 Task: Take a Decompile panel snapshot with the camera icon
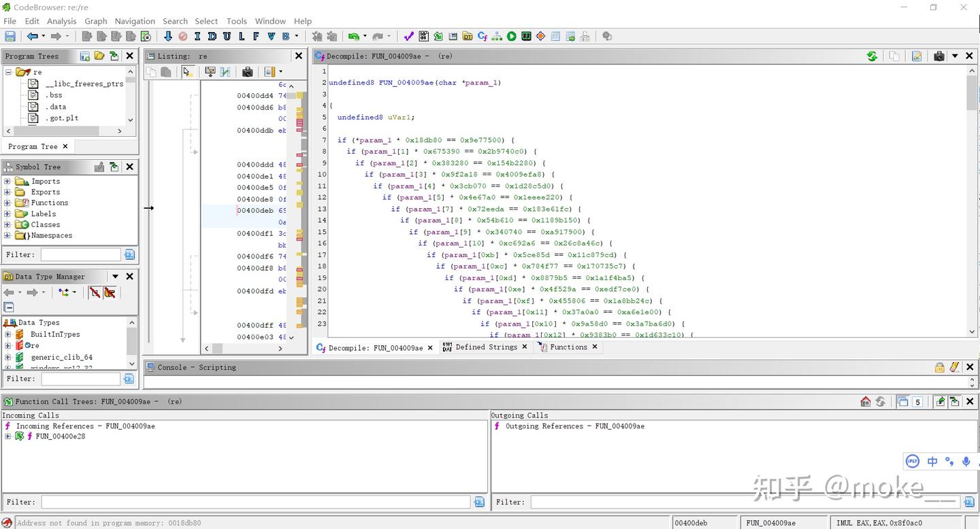coord(938,56)
